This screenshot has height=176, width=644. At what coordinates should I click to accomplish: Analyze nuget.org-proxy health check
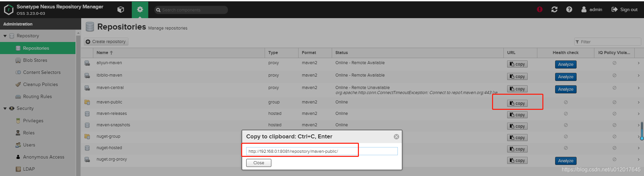pos(566,161)
